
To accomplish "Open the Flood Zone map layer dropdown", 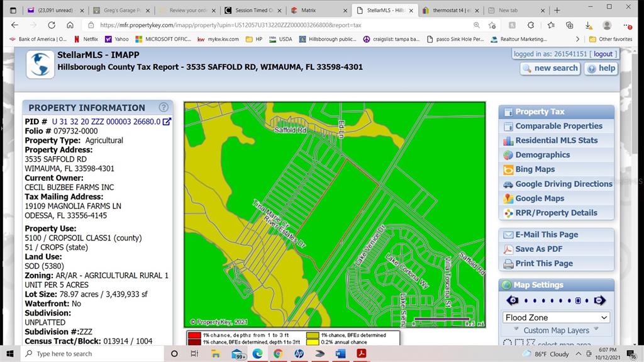I will point(556,317).
